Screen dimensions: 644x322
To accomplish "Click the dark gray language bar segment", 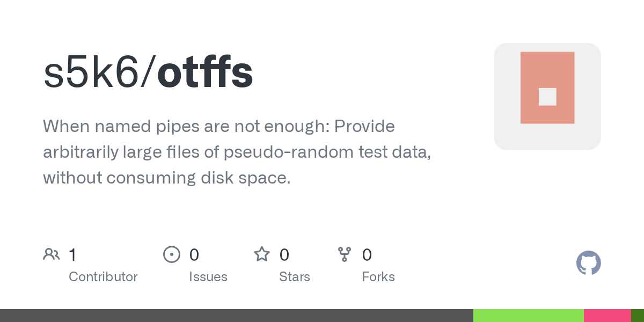I will [236, 316].
